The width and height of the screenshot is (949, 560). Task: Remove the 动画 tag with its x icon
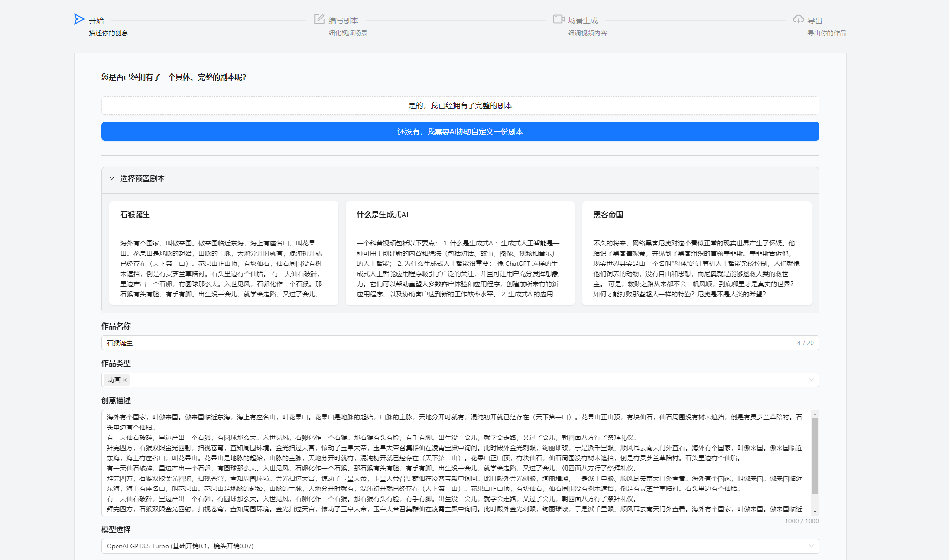(125, 380)
